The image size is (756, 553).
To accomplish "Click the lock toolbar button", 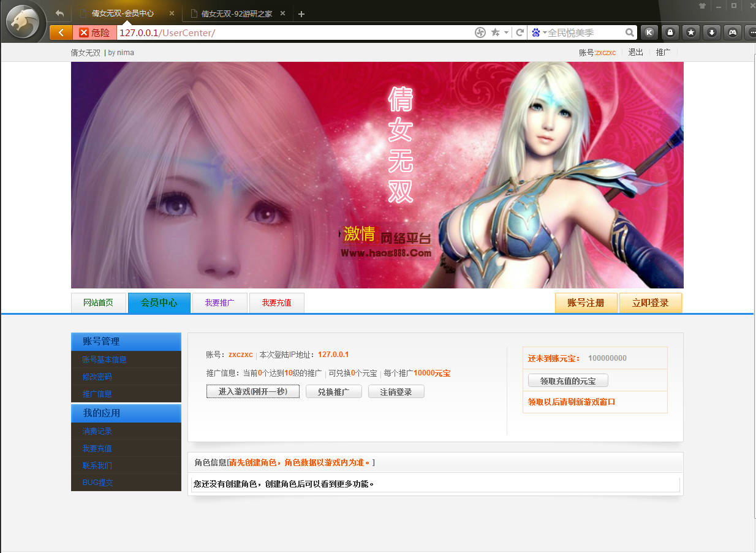I will [670, 32].
